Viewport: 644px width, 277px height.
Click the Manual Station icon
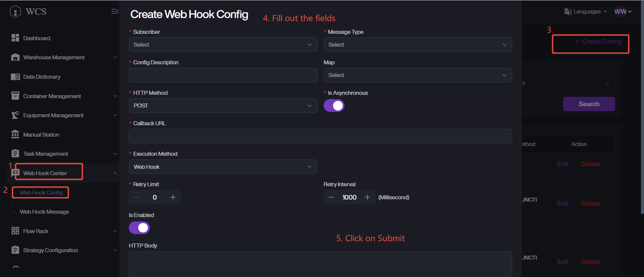click(15, 134)
